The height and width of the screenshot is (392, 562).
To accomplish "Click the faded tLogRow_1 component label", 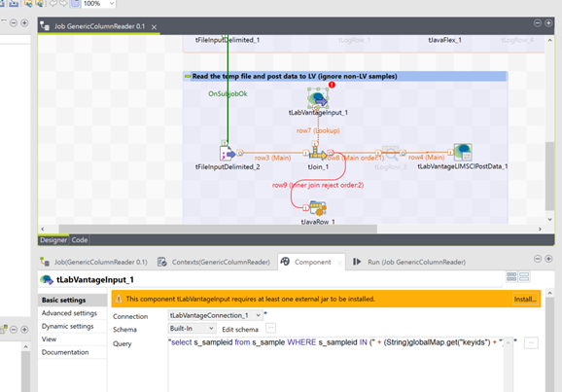I will coord(354,40).
